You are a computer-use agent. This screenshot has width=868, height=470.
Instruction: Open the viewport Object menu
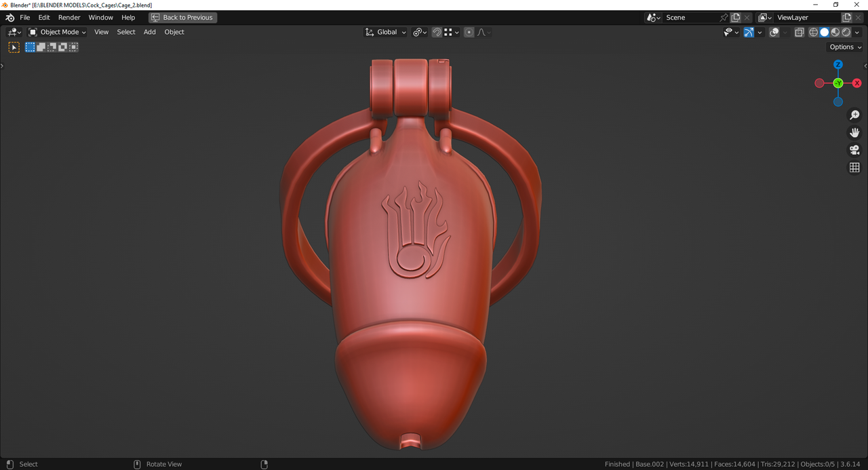coord(174,32)
